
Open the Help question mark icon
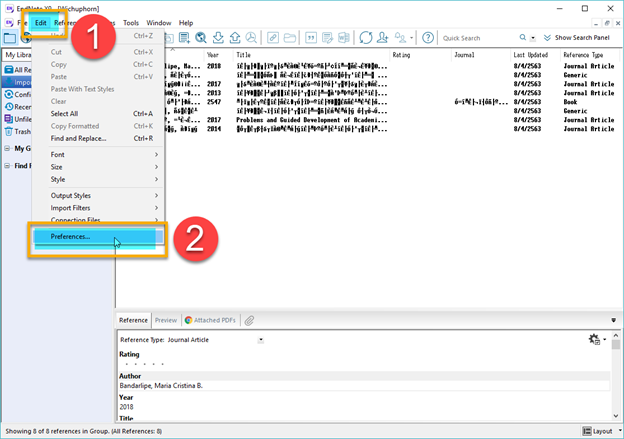tap(427, 38)
